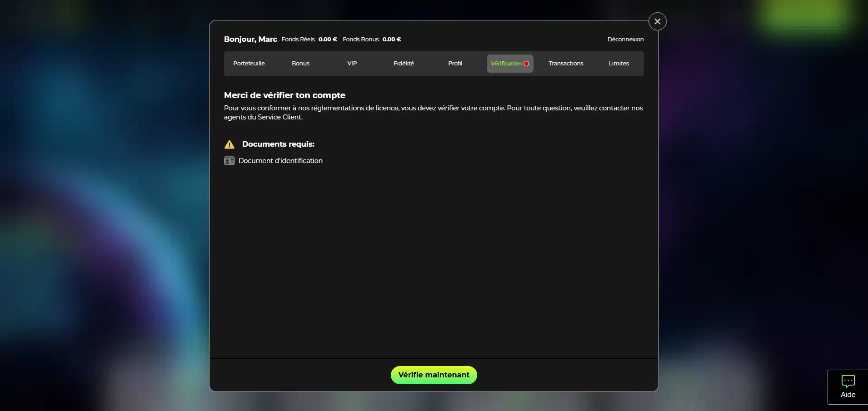This screenshot has height=411, width=868.
Task: Select the VIP tab
Action: click(x=352, y=64)
